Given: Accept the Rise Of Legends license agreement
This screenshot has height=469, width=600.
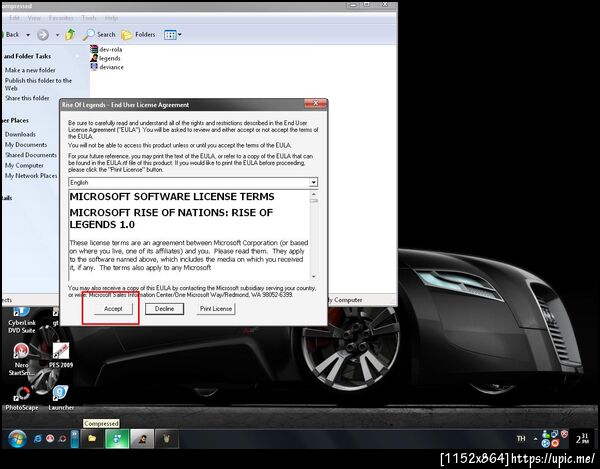Looking at the screenshot, I should coord(113,309).
